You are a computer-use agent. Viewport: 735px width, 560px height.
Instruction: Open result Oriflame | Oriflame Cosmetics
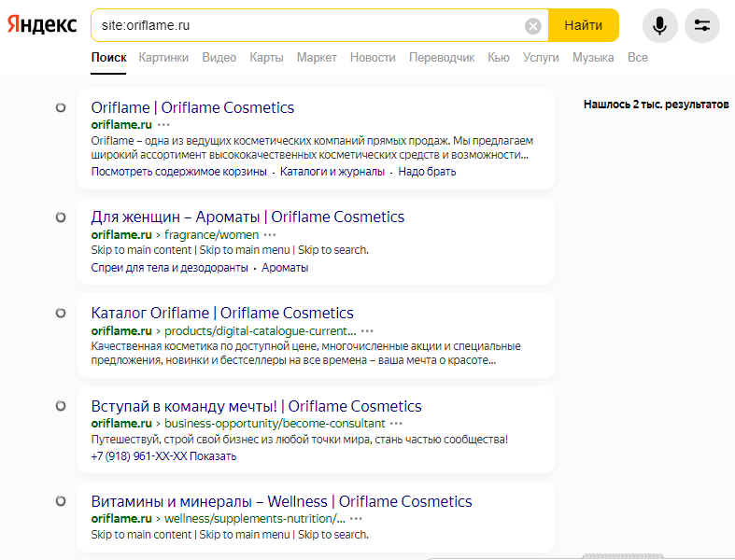(192, 107)
